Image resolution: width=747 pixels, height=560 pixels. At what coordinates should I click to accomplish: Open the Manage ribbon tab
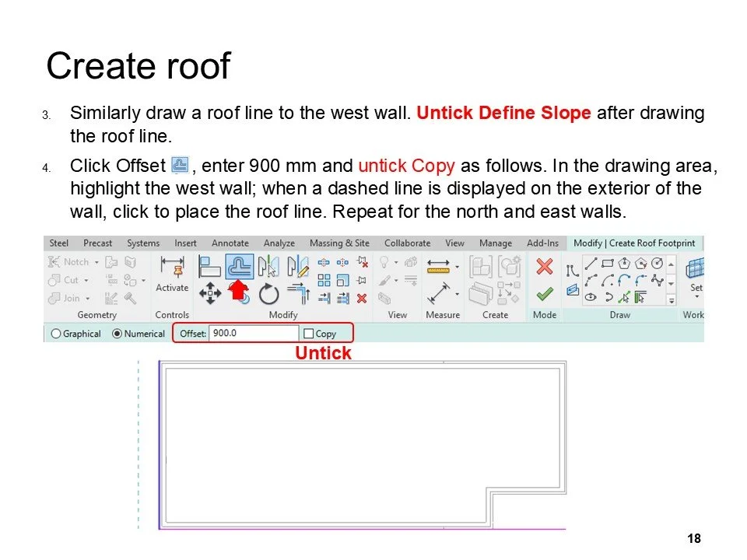click(x=496, y=243)
